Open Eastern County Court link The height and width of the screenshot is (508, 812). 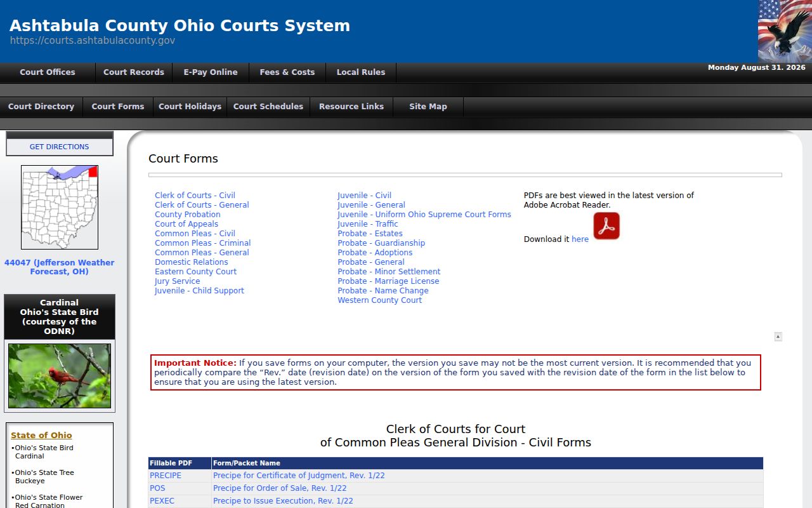pyautogui.click(x=195, y=272)
